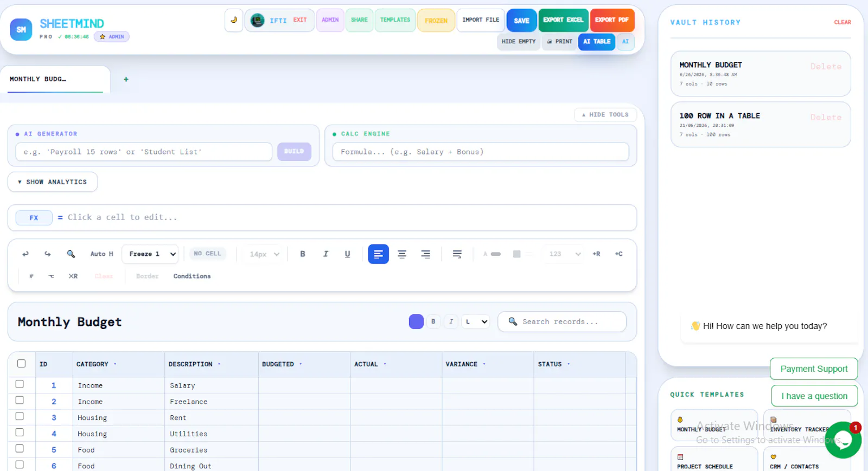Viewport: 868px width, 471px height.
Task: Click the magnifier find icon in the toolbar
Action: tap(71, 254)
